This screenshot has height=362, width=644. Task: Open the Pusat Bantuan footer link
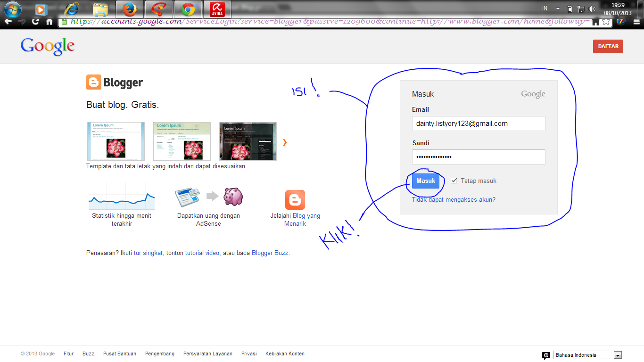coord(120,354)
